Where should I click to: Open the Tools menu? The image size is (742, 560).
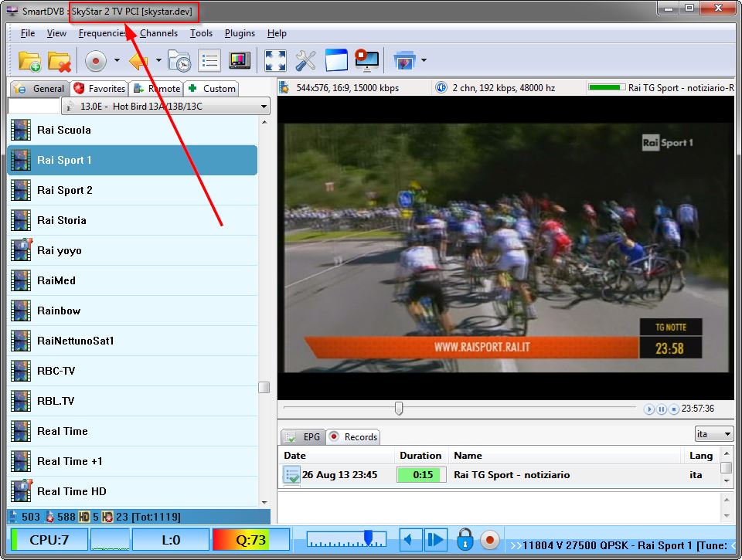click(x=201, y=33)
